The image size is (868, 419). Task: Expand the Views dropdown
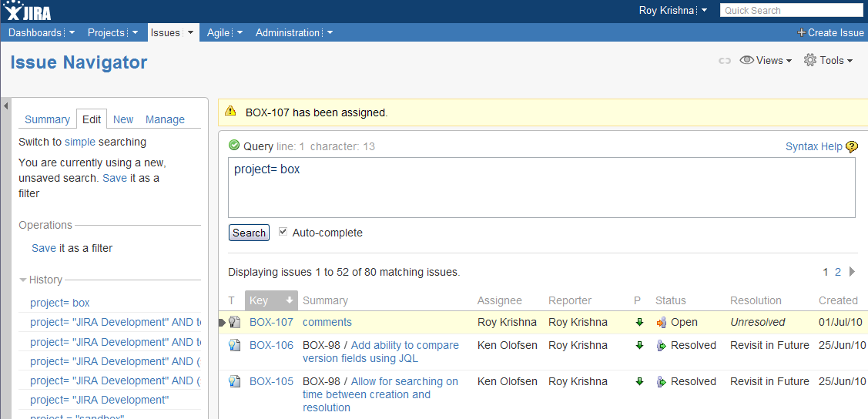pyautogui.click(x=789, y=61)
